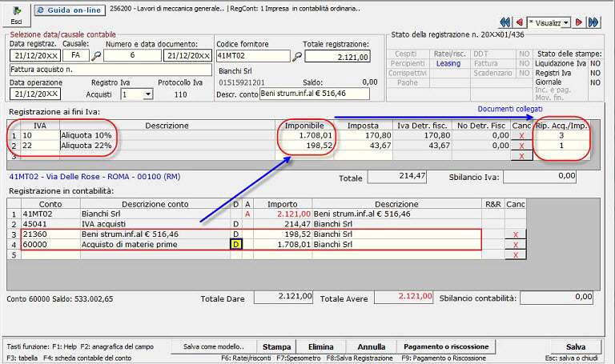Select account code 60000
This screenshot has width=615, height=364.
[x=50, y=245]
